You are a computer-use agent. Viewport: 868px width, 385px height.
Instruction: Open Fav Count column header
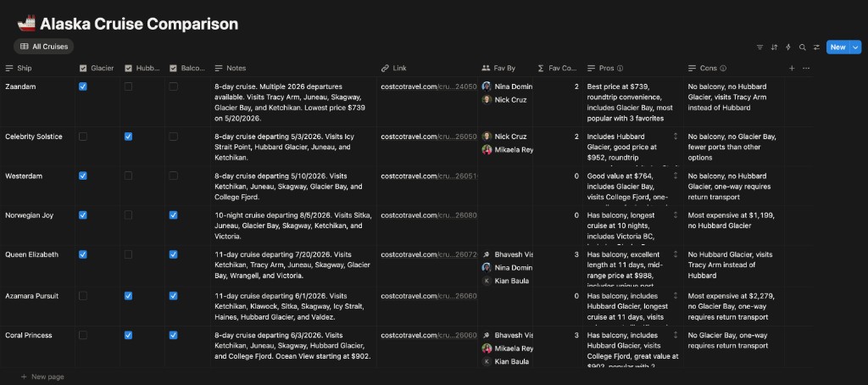tap(558, 68)
